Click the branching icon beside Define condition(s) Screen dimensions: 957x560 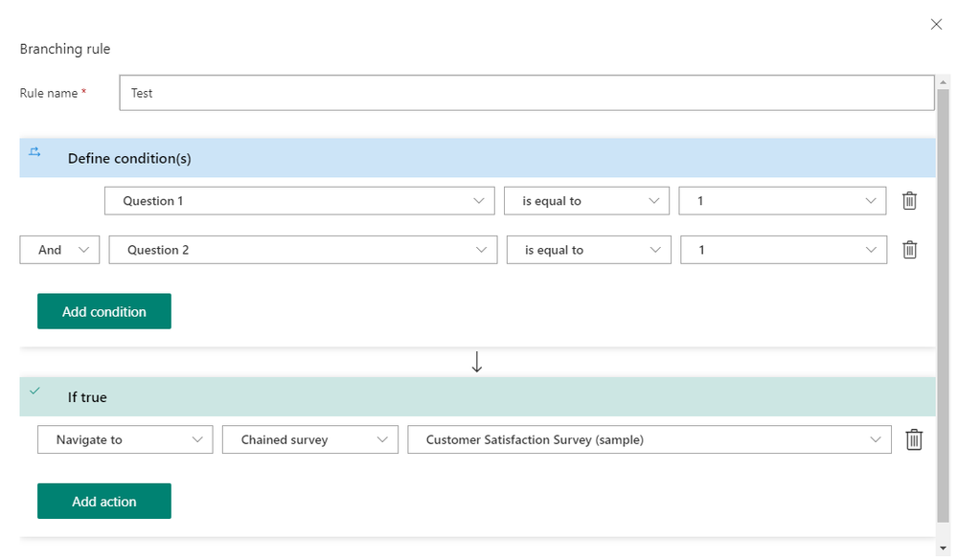click(35, 152)
